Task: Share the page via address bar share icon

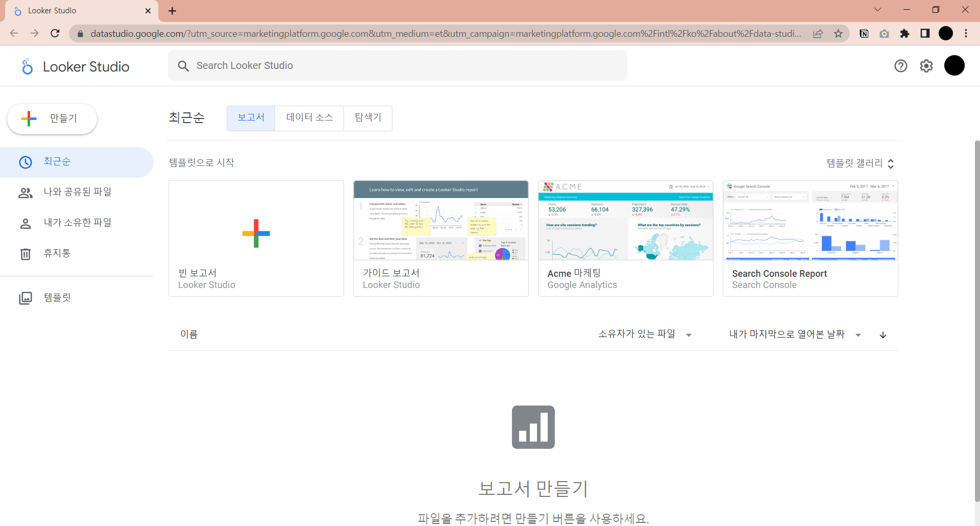Action: click(x=818, y=34)
